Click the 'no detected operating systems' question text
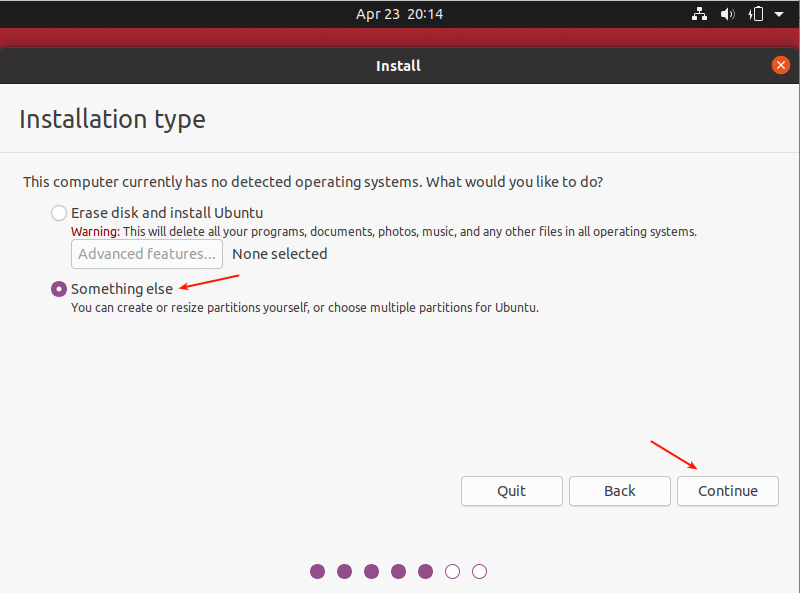 313,182
